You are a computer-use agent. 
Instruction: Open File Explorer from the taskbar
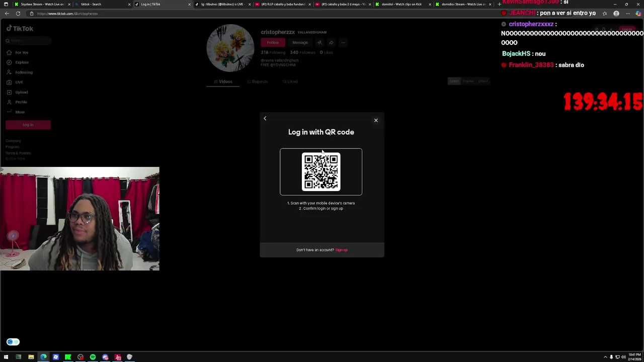pyautogui.click(x=31, y=357)
